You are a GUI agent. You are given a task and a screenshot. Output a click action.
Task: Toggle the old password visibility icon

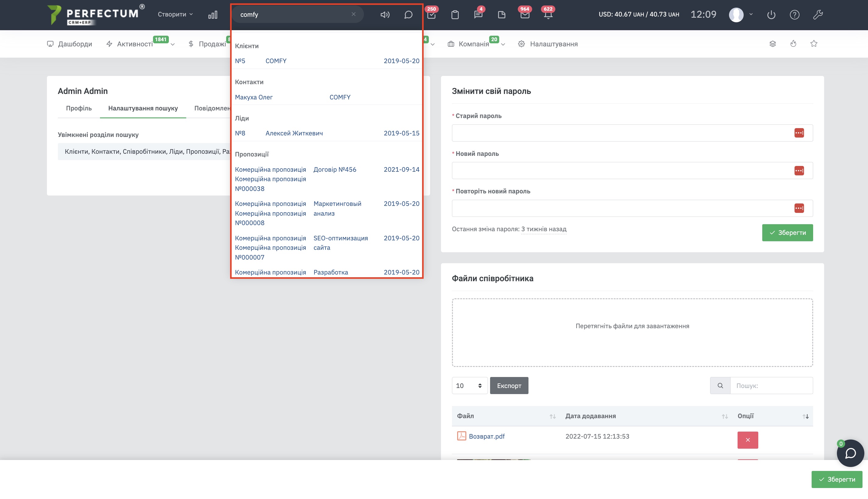(799, 133)
